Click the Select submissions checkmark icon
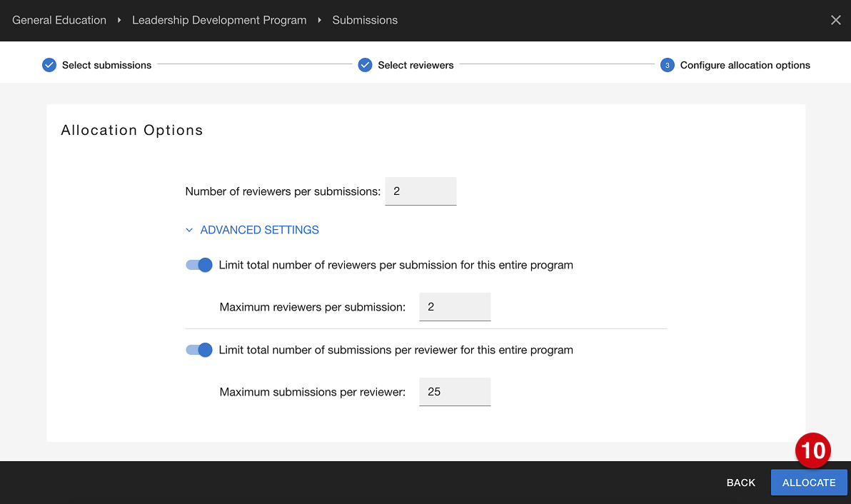The width and height of the screenshot is (851, 504). tap(49, 65)
